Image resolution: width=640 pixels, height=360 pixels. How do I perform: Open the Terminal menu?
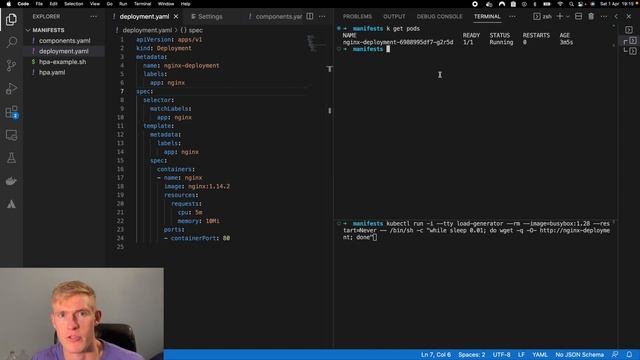click(x=142, y=4)
